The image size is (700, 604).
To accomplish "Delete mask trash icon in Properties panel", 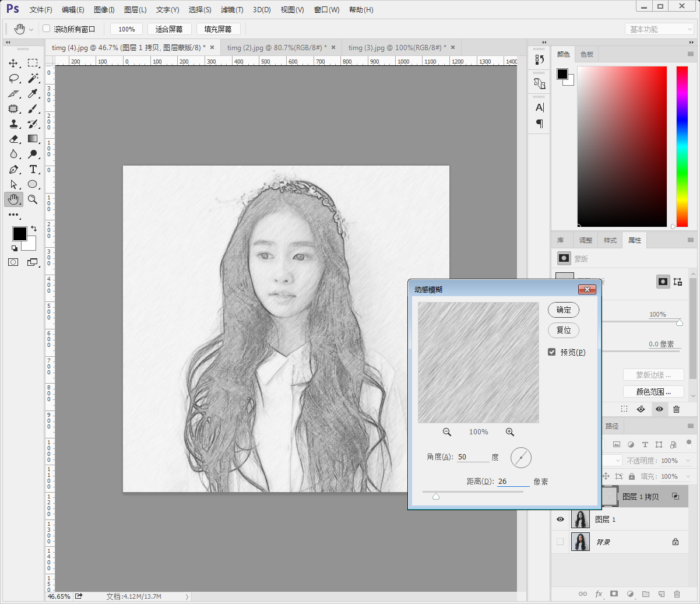I will click(677, 409).
